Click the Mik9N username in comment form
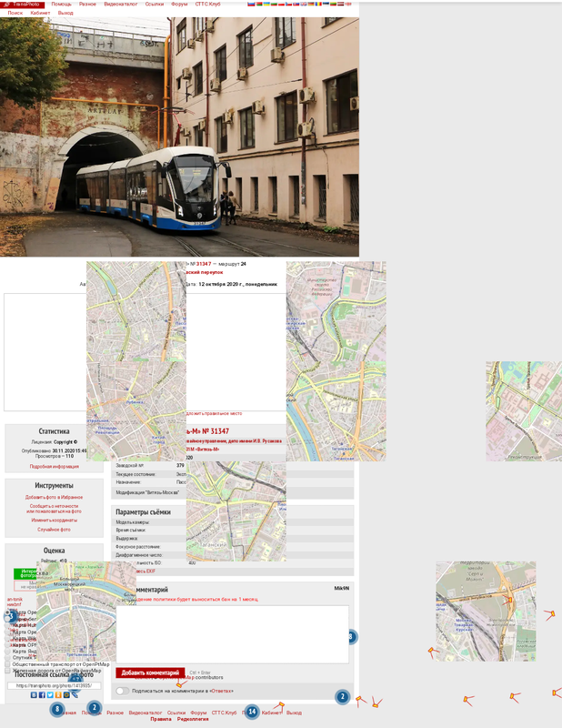Screen dimensions: 562x728 click(x=342, y=588)
